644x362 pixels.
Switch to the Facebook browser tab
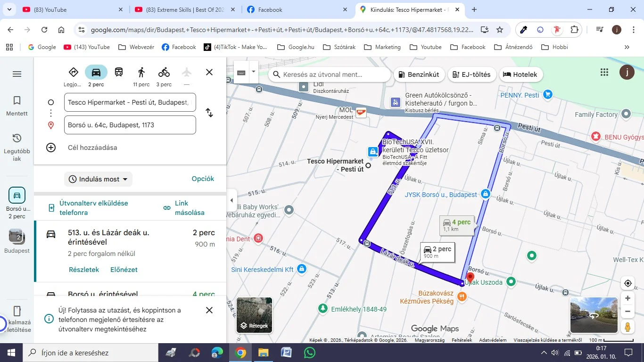click(x=297, y=9)
